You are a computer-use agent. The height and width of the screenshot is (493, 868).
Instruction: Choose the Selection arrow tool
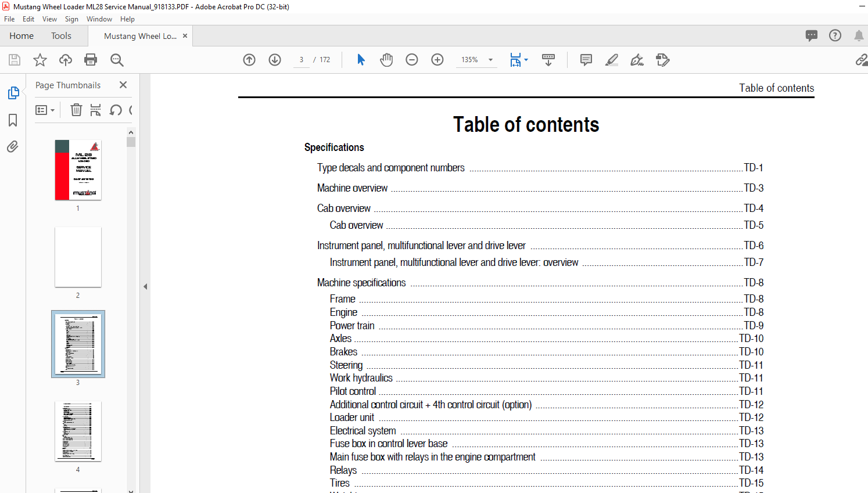(361, 60)
